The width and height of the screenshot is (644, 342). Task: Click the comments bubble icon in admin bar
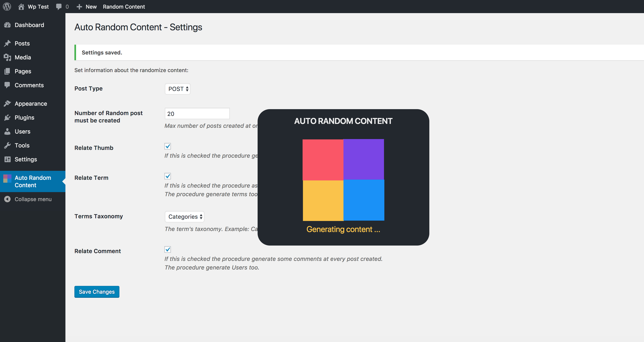coord(59,7)
